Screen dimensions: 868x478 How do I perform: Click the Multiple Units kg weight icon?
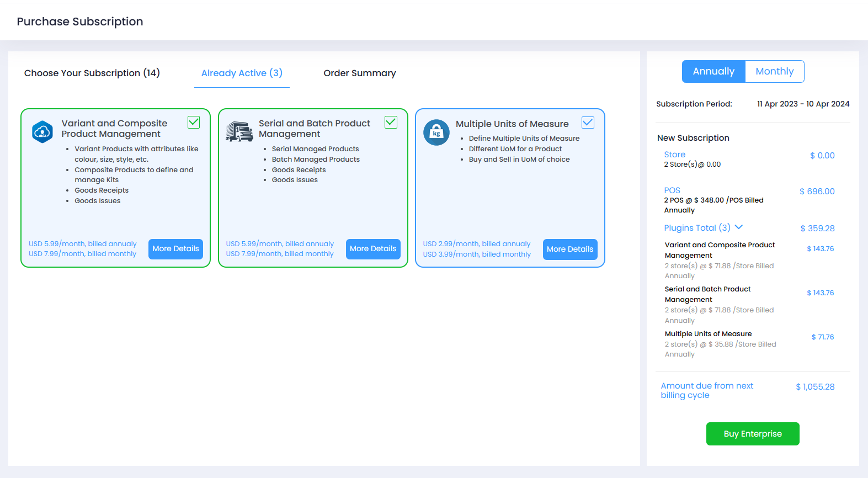(436, 132)
